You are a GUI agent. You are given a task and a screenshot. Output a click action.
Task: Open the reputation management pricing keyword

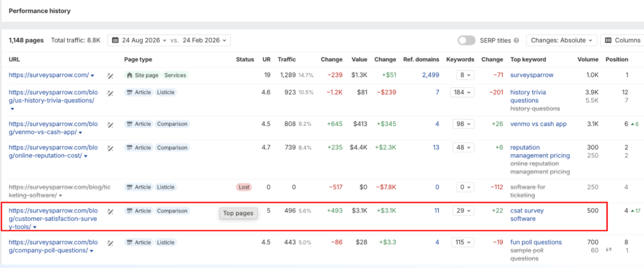click(x=540, y=151)
